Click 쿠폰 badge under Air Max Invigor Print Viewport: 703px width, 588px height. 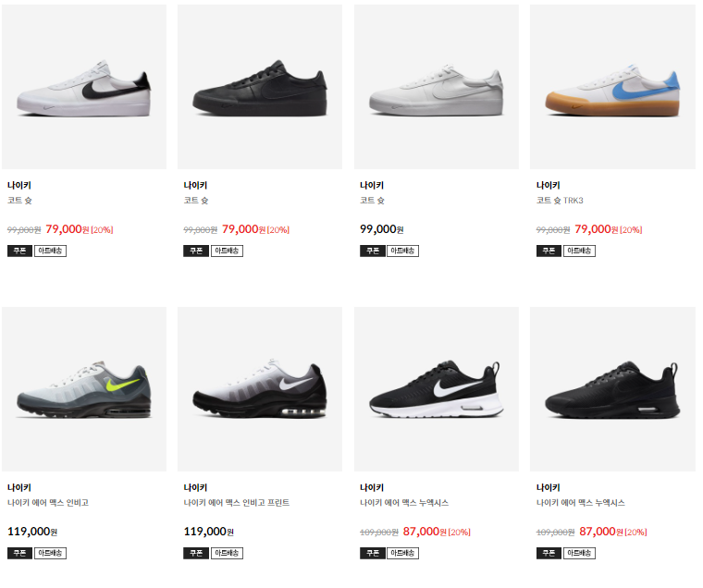pyautogui.click(x=195, y=553)
